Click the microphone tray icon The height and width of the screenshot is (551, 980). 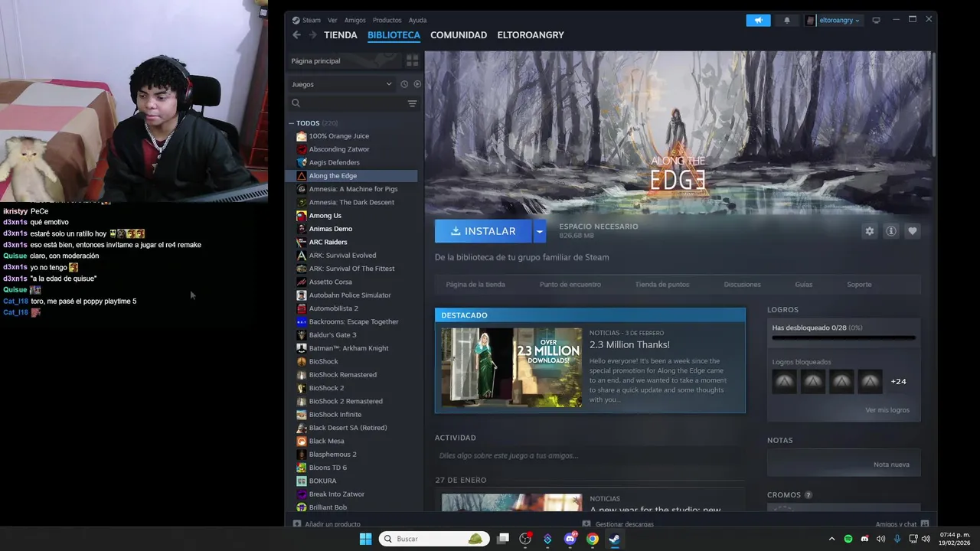tap(897, 539)
